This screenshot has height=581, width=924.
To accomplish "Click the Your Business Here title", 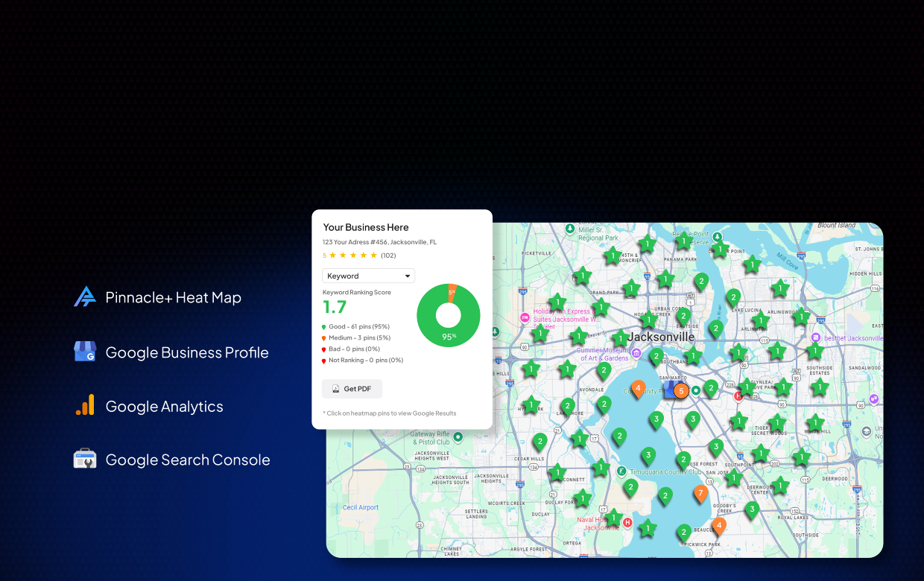I will [365, 227].
